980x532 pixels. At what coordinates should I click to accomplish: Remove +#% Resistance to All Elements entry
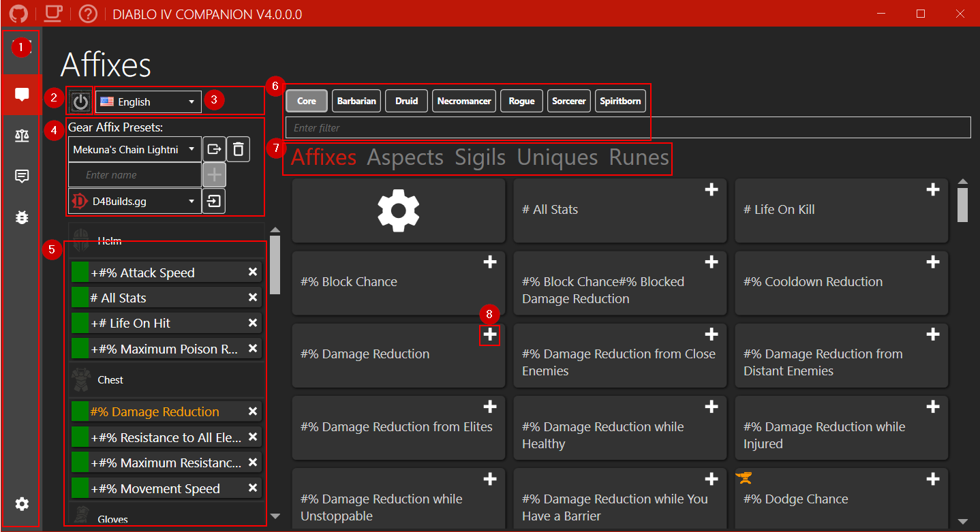tap(252, 437)
